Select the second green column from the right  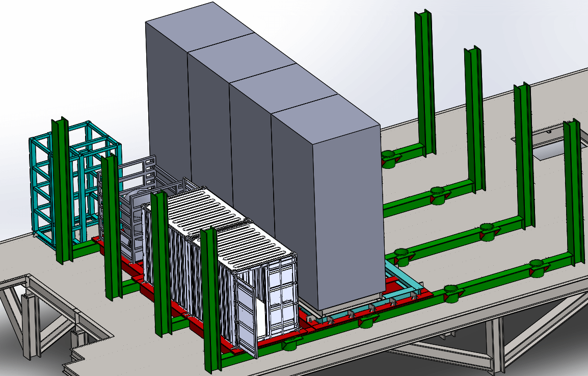click(x=522, y=153)
